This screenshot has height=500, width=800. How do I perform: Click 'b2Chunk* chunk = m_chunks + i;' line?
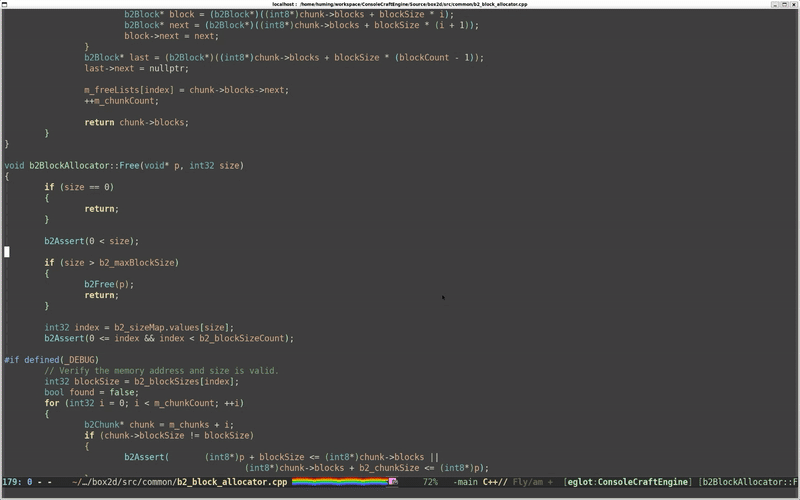159,424
